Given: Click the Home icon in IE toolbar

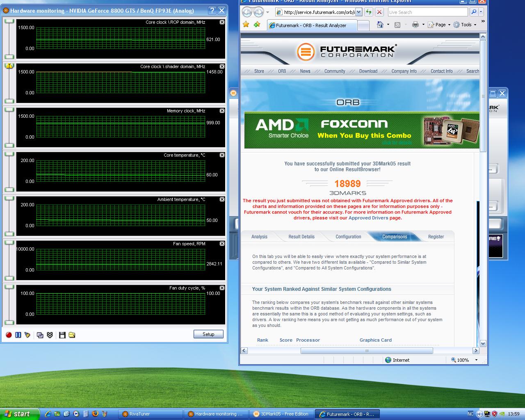Looking at the screenshot, I should [380, 25].
